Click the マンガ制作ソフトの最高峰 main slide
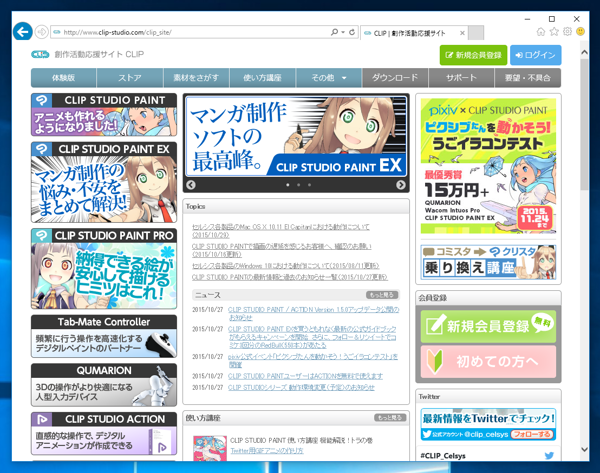Screen dimensions: 600x473 [x=296, y=136]
